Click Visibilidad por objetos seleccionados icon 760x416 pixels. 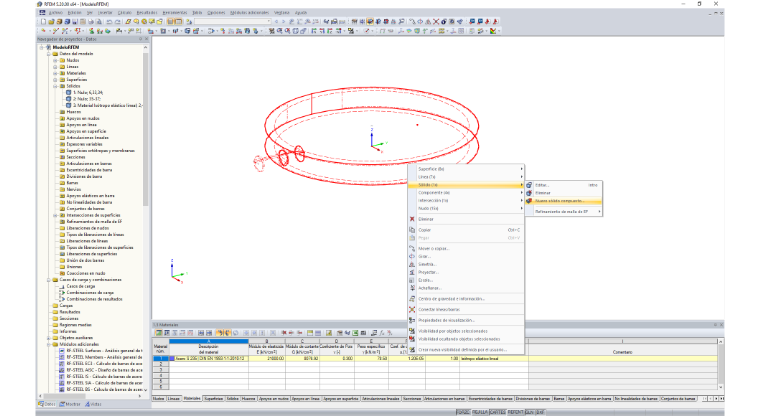[x=412, y=331]
